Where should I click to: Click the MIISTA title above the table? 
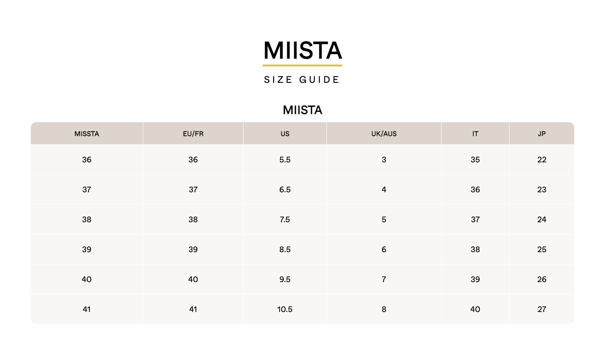point(302,110)
